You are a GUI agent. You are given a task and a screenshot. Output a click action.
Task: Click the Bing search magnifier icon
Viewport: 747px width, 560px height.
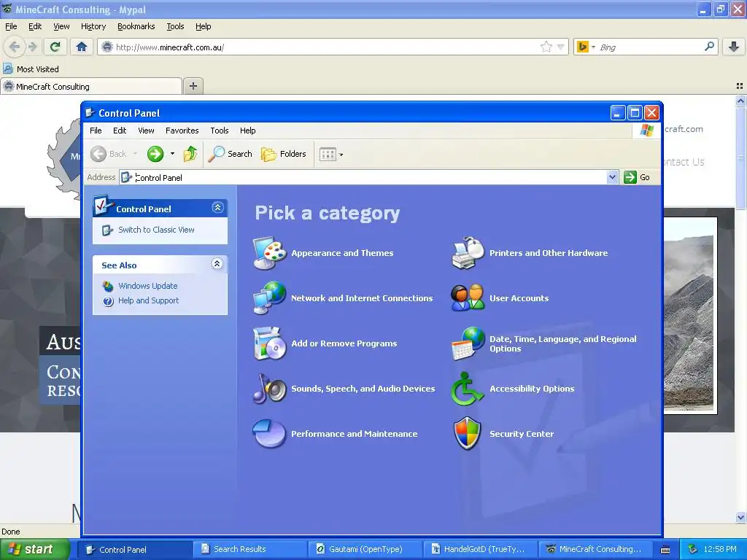point(709,47)
